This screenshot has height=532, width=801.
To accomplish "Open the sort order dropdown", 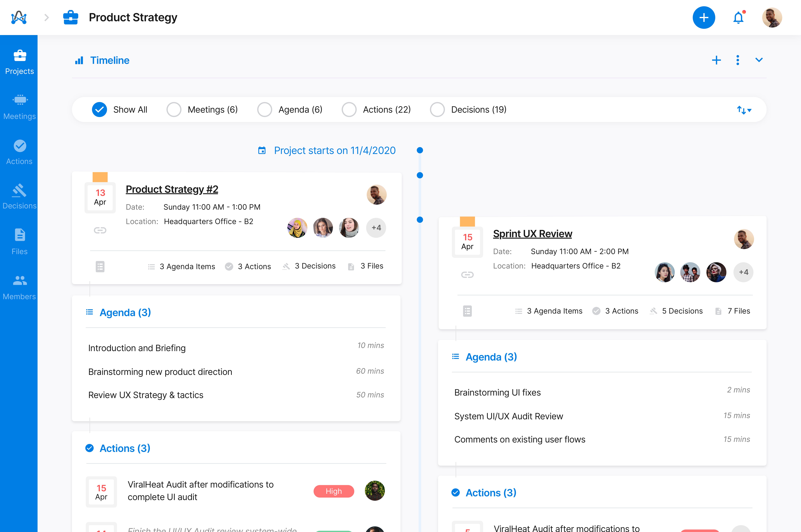I will point(744,110).
